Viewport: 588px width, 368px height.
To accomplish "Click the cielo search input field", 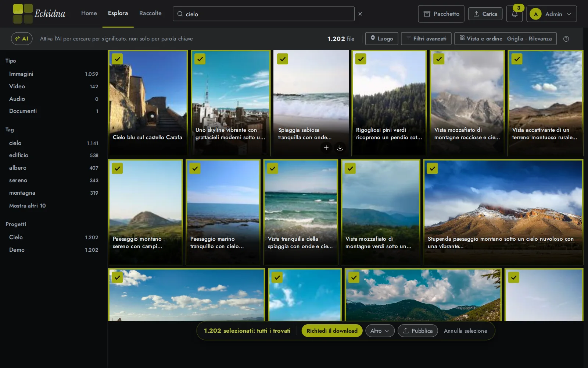I will [x=263, y=14].
